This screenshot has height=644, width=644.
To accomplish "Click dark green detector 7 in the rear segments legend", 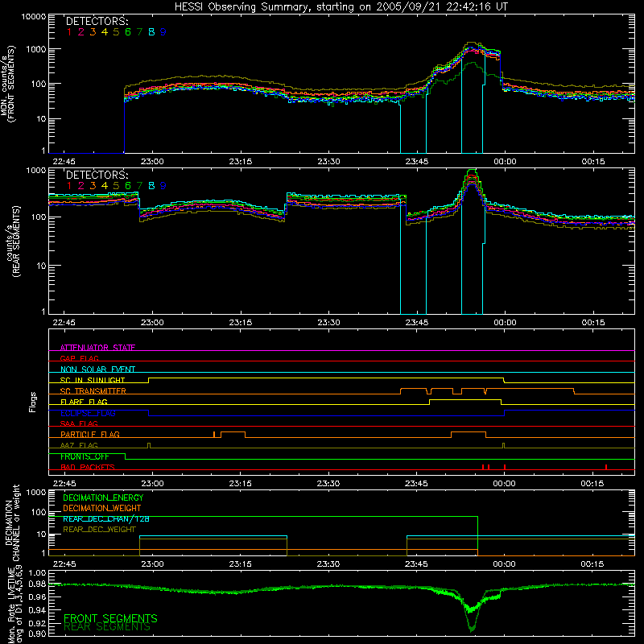I will coord(139,186).
